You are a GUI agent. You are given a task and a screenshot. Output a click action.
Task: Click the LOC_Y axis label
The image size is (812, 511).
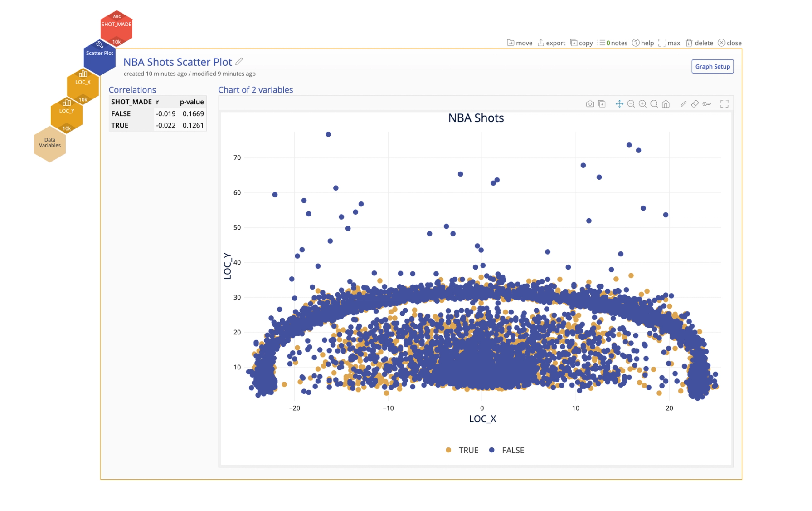click(227, 266)
